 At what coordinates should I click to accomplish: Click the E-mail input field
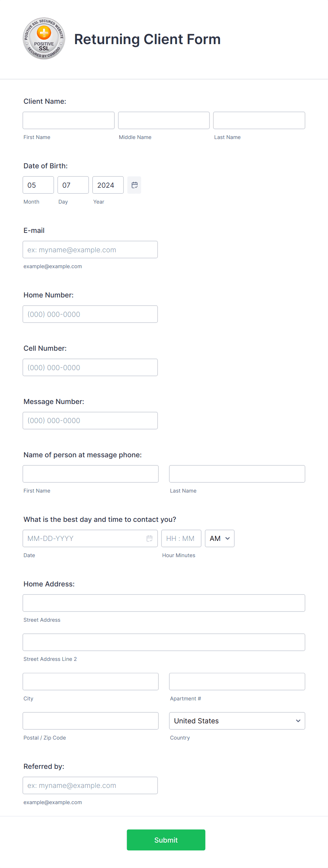(90, 249)
